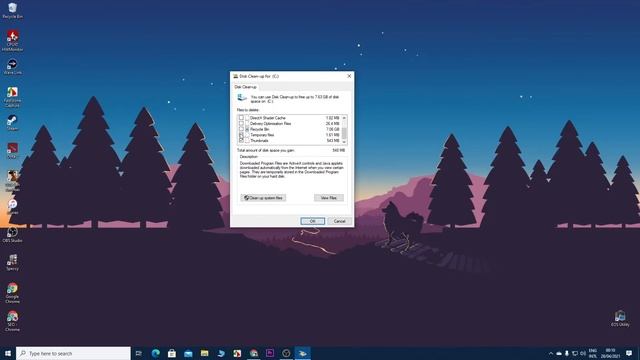Click the microphone tray icon
The height and width of the screenshot is (360, 640).
(567, 353)
